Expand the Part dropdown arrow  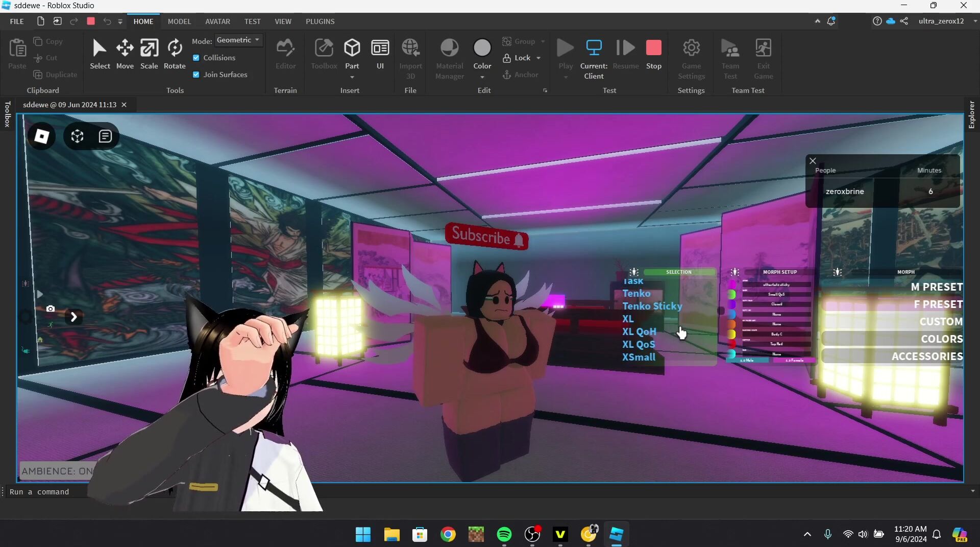352,77
